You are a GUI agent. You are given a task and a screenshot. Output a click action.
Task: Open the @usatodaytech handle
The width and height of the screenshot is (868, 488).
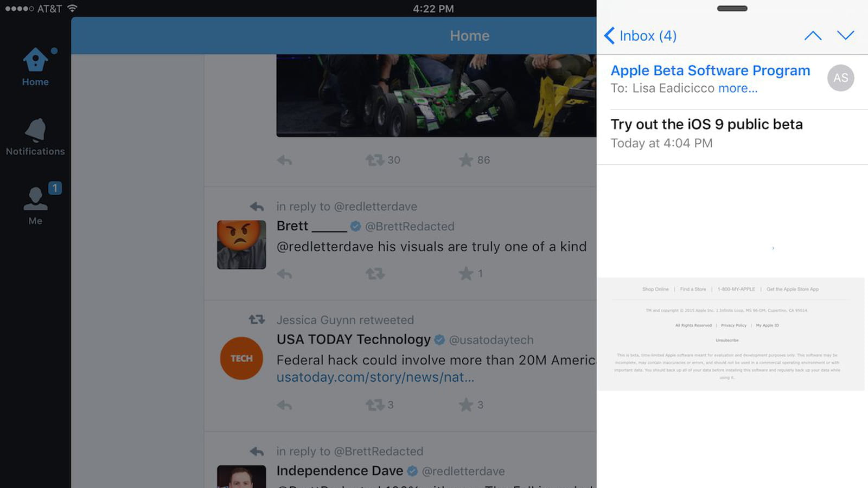[x=492, y=340]
